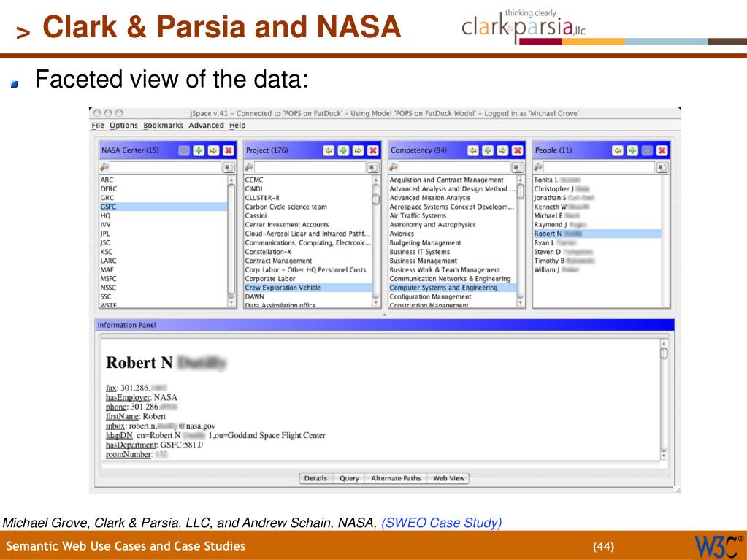Image resolution: width=747 pixels, height=560 pixels.
Task: Click the green plus in NASA Center panel
Action: [199, 150]
